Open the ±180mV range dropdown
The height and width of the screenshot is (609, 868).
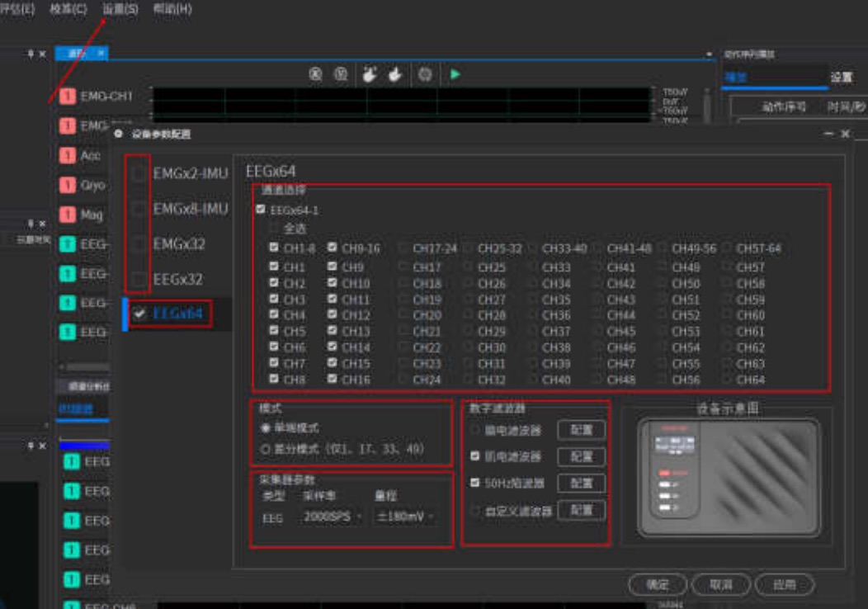pos(404,517)
